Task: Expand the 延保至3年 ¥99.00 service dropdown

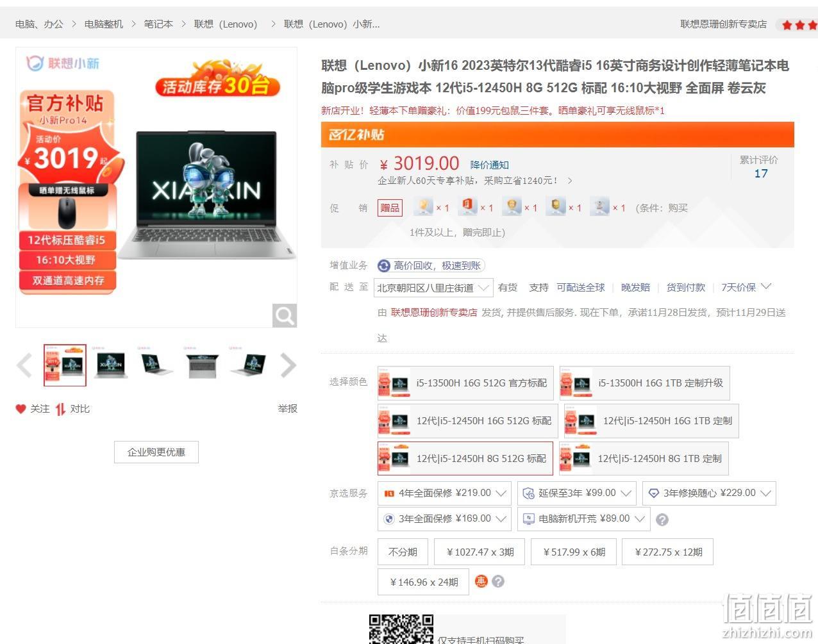Action: tap(577, 493)
